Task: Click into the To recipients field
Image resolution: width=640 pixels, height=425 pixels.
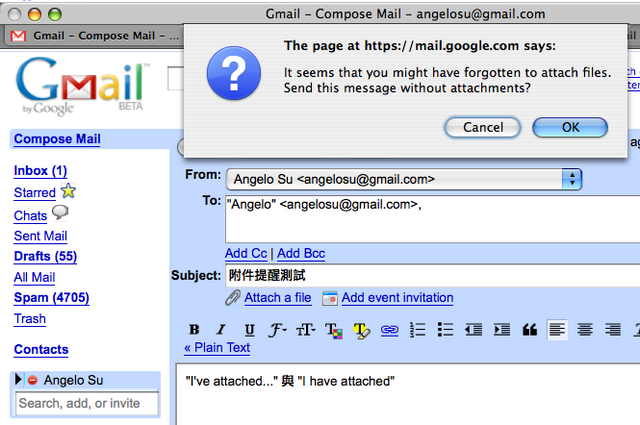Action: coord(433,219)
